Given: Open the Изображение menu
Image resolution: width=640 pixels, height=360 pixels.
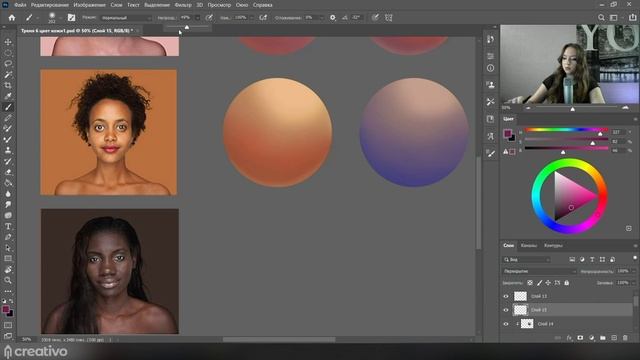Looking at the screenshot, I should pyautogui.click(x=89, y=5).
